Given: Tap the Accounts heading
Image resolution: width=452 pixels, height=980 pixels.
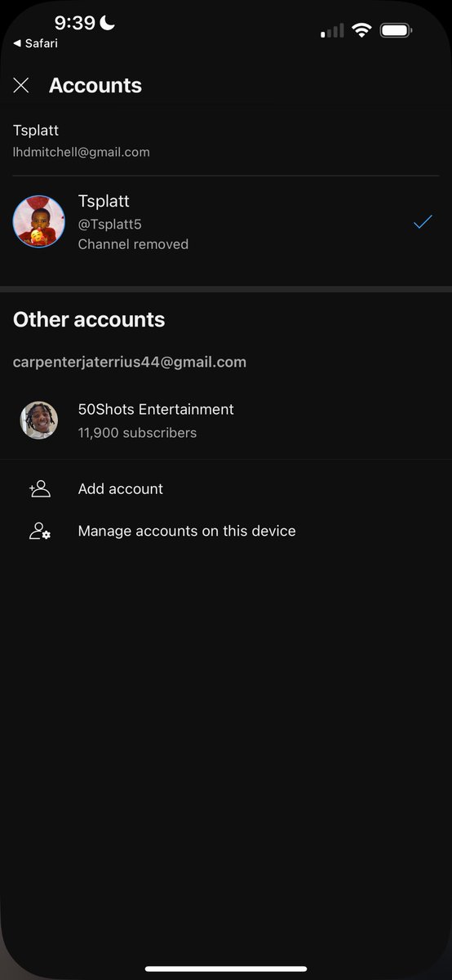Looking at the screenshot, I should pos(95,86).
